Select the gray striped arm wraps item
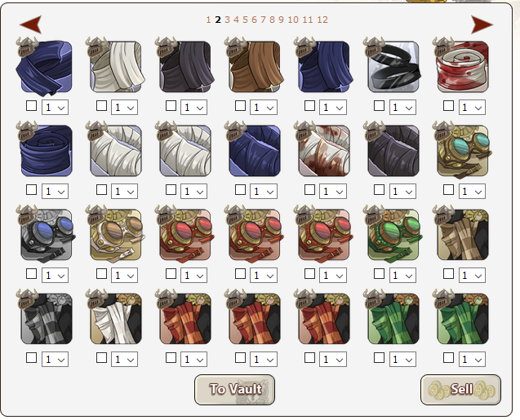The width and height of the screenshot is (520, 420). coord(47,319)
